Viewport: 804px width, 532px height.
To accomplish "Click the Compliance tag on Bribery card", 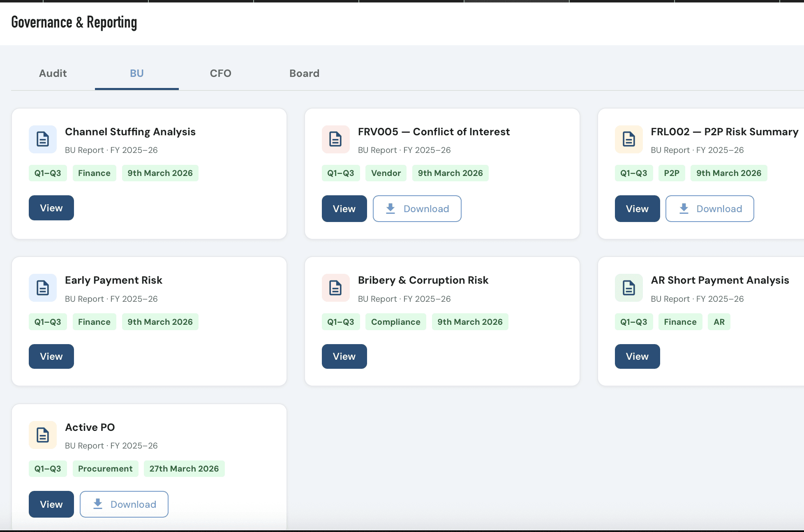I will (395, 322).
